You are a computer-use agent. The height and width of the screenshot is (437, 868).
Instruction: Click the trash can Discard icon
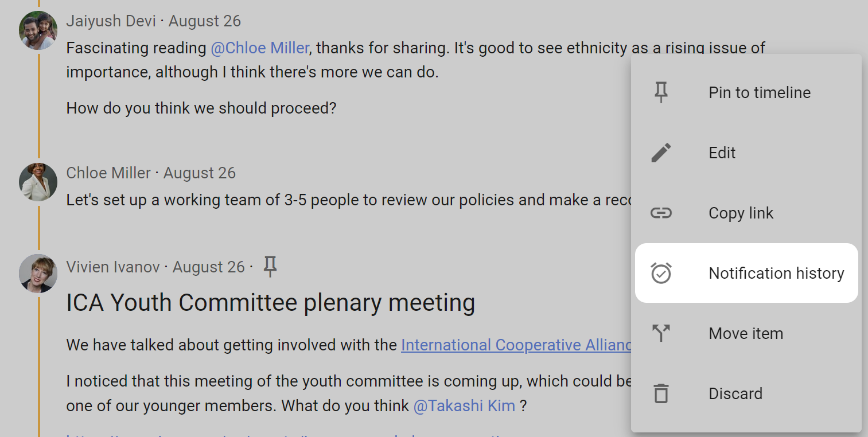[x=661, y=393]
